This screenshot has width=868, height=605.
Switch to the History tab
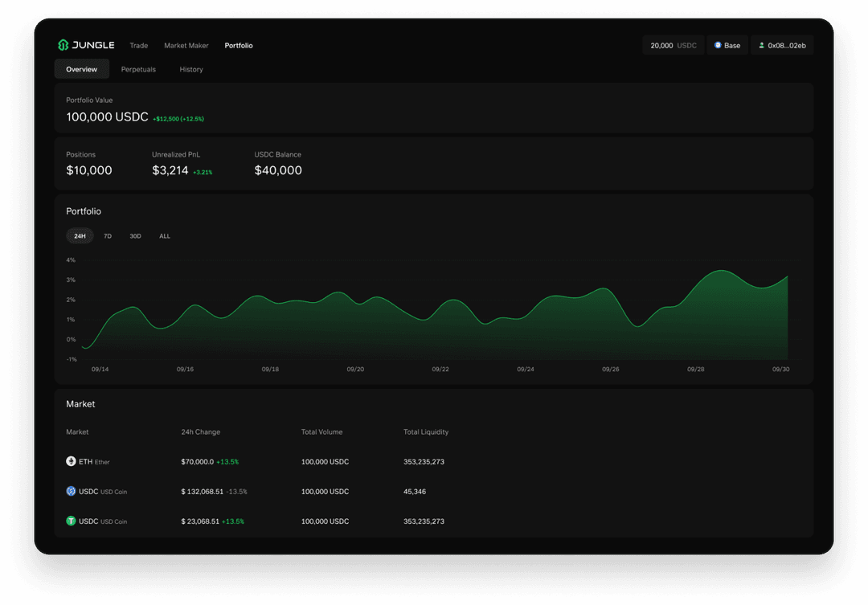191,70
